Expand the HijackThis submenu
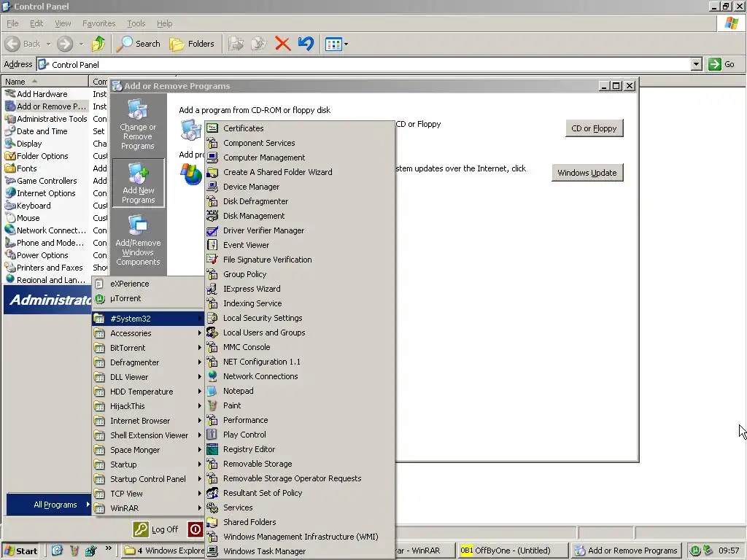 coord(148,406)
